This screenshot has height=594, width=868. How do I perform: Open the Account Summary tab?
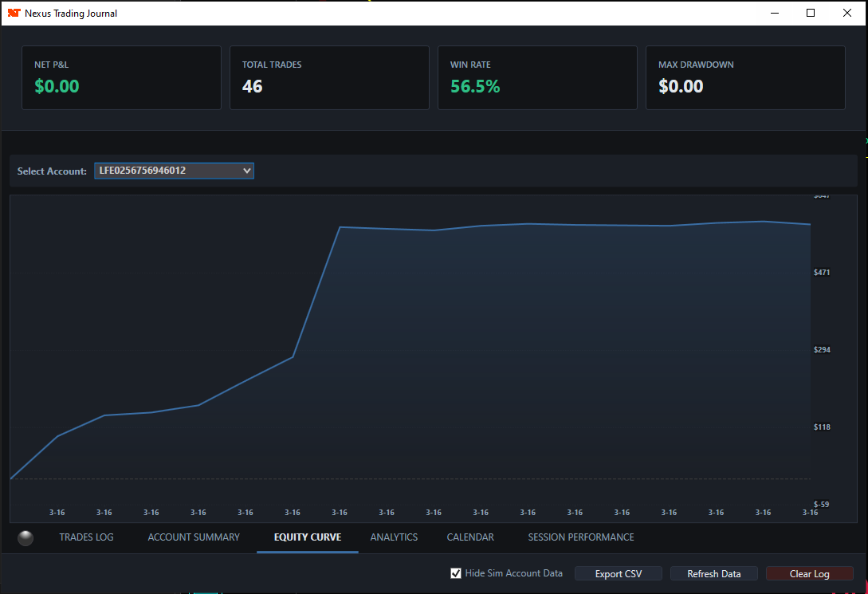(193, 537)
